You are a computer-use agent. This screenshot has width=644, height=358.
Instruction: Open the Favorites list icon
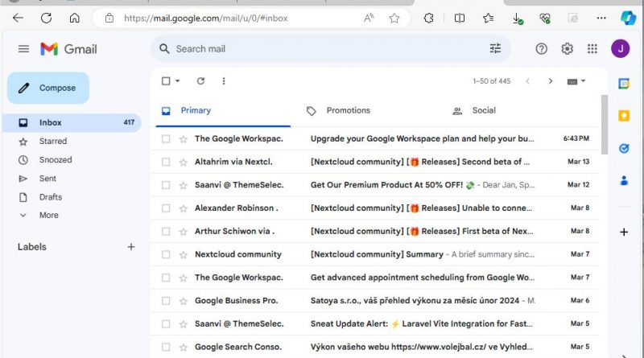(x=489, y=18)
